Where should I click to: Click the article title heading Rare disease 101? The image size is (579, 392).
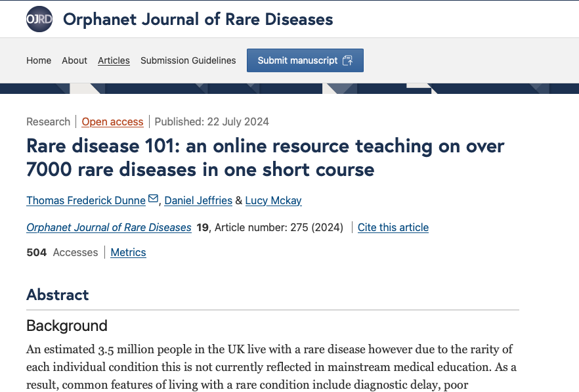click(x=265, y=158)
